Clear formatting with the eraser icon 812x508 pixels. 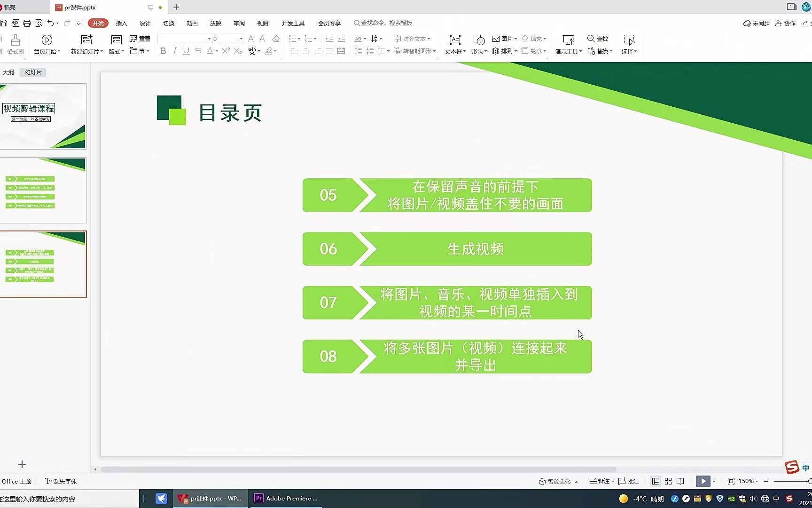click(276, 39)
